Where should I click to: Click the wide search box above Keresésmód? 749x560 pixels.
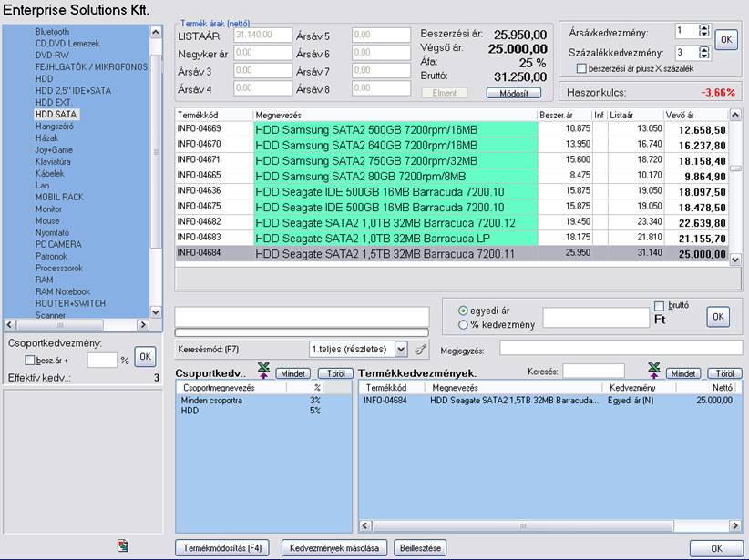(x=302, y=317)
